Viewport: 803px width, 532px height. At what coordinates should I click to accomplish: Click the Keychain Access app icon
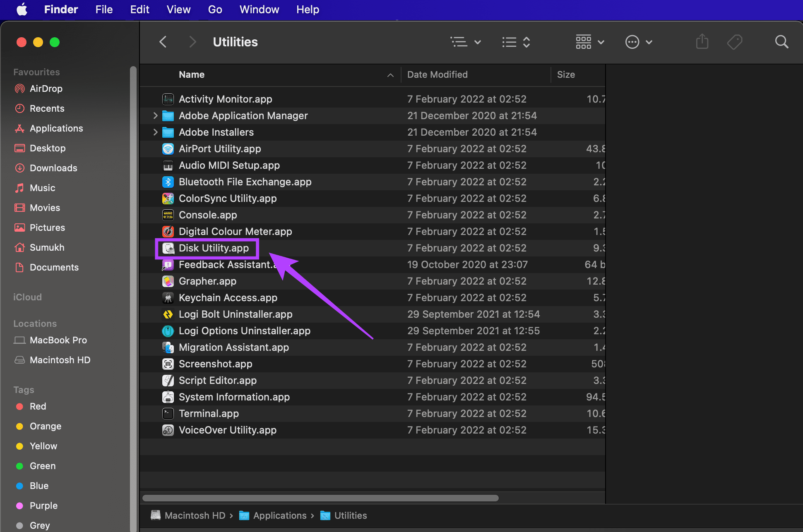click(x=168, y=297)
